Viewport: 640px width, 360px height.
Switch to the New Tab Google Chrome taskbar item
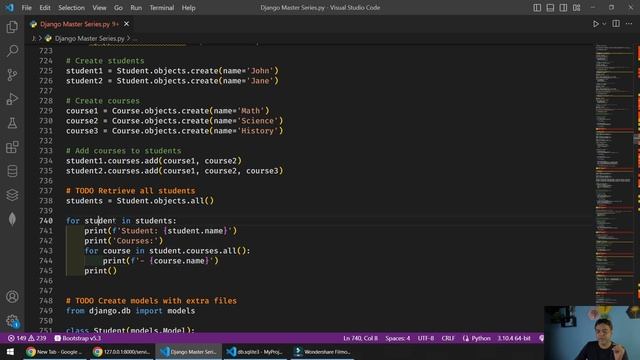(54, 352)
